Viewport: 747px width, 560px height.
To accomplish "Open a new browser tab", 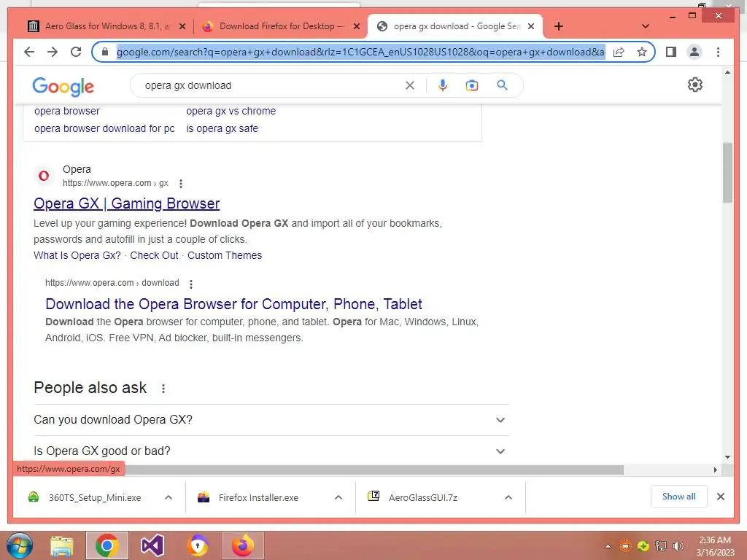I will pos(559,26).
